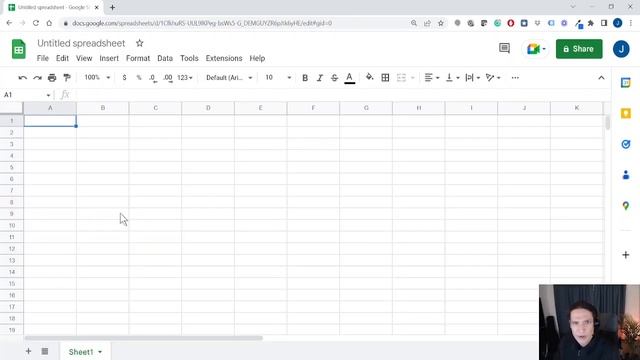Select column C header
Image resolution: width=640 pixels, height=360 pixels.
(x=156, y=108)
